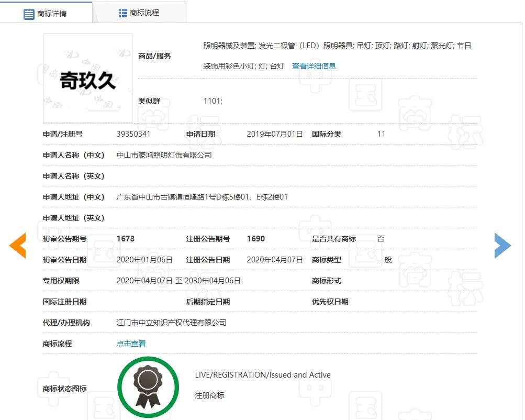Click the 商标流程 grid icon
This screenshot has width=525, height=420.
(123, 13)
